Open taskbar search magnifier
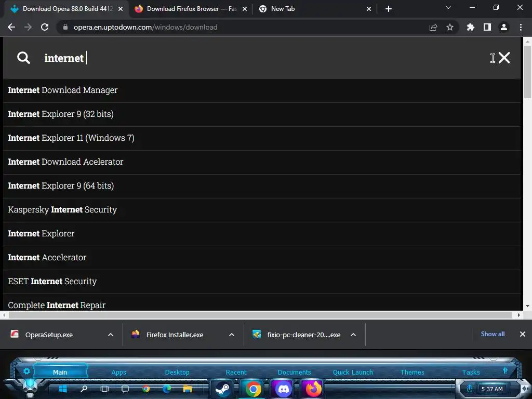 click(84, 389)
